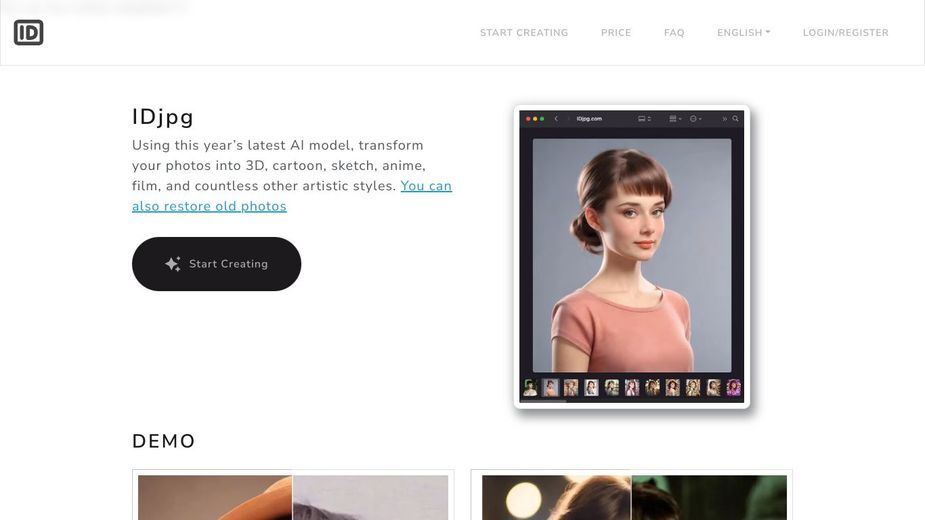
Task: Expand the ENGLISH language dropdown
Action: (x=743, y=32)
